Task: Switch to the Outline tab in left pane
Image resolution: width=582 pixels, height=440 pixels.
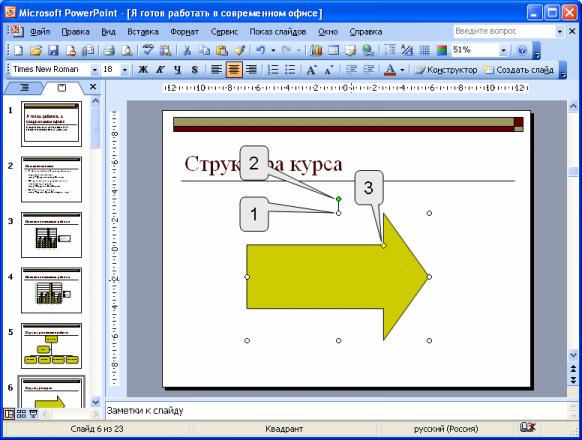Action: 24,88
